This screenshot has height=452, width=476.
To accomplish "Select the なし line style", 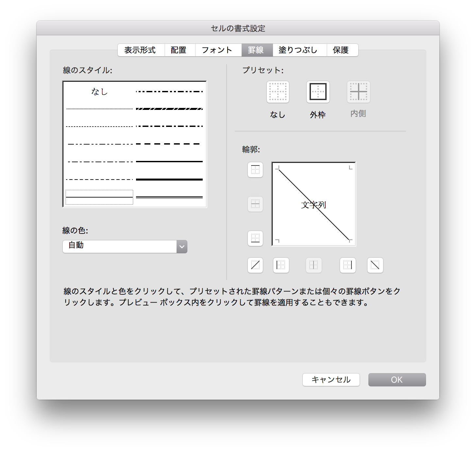I will point(99,92).
